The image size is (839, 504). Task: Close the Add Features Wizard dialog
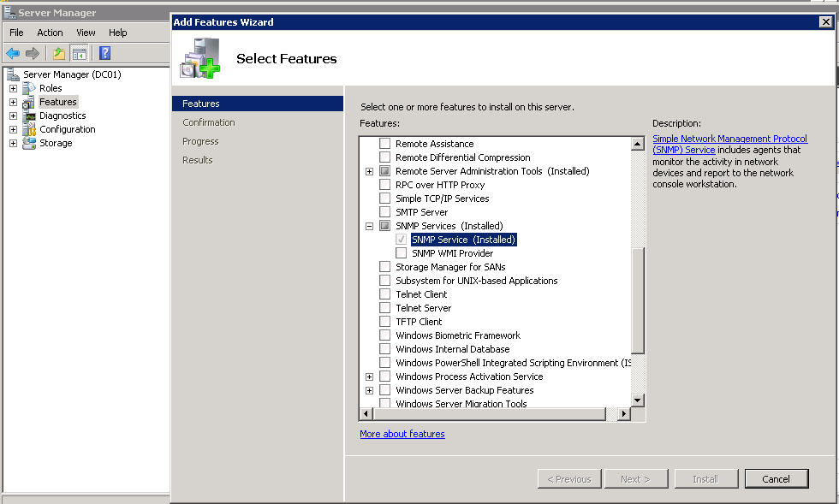click(x=826, y=22)
